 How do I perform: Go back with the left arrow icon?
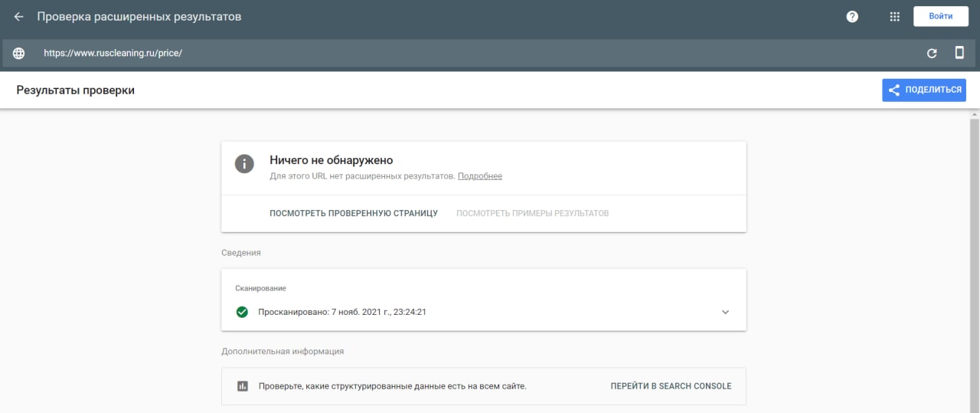point(19,17)
